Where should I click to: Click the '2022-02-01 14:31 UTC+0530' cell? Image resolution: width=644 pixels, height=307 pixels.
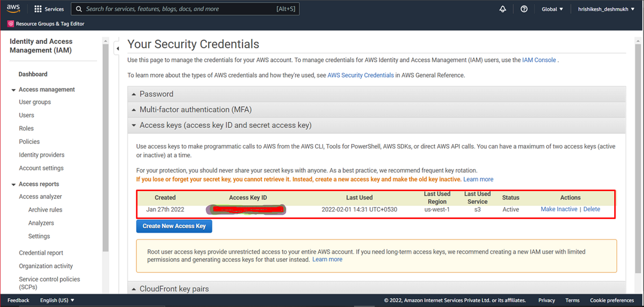[x=359, y=209]
